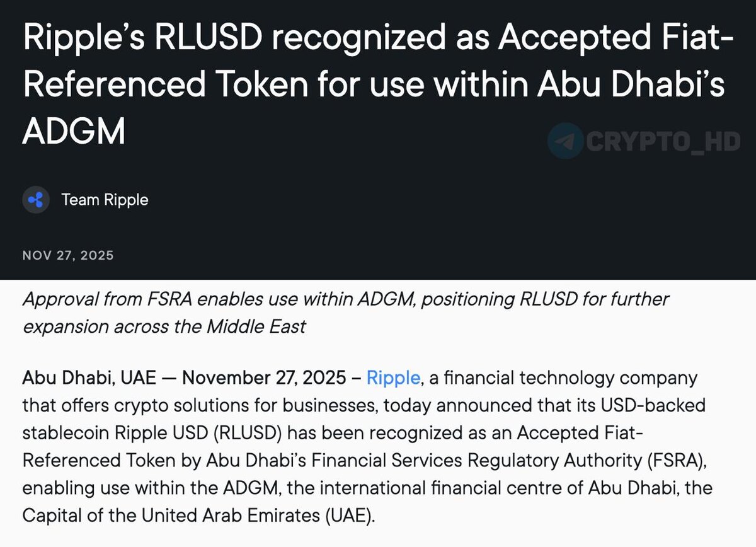Open the Team Ripple author name
This screenshot has height=547, width=756.
(105, 200)
